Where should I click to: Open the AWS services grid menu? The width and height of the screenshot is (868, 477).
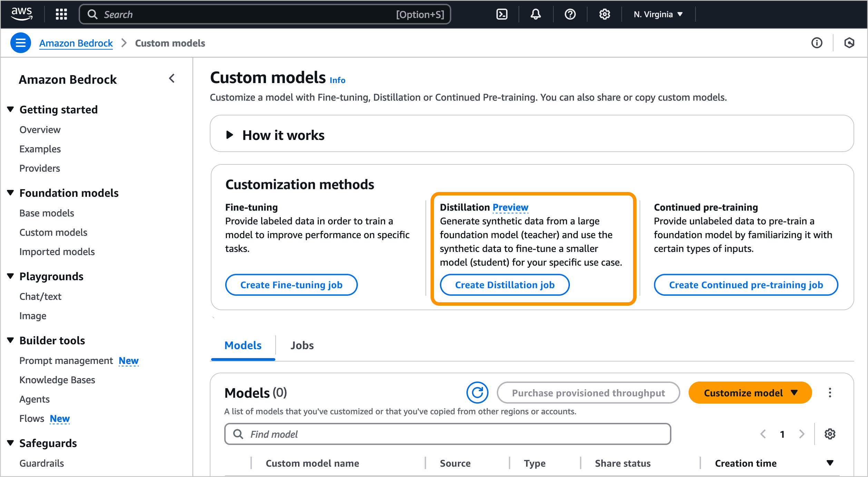pos(61,14)
